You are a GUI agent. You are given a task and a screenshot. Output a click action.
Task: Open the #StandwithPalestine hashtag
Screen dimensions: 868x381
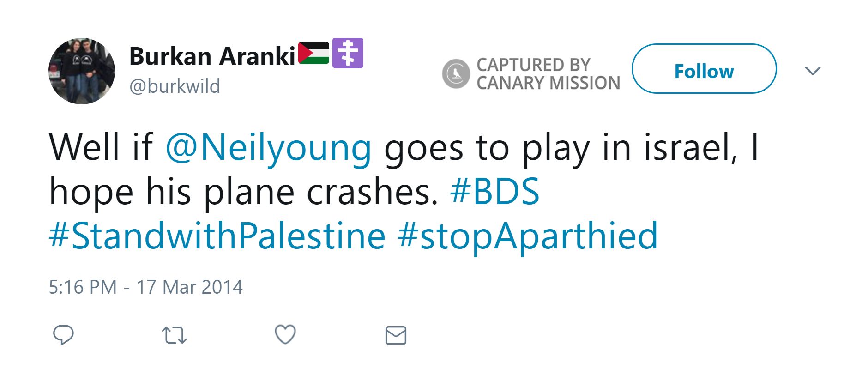217,236
